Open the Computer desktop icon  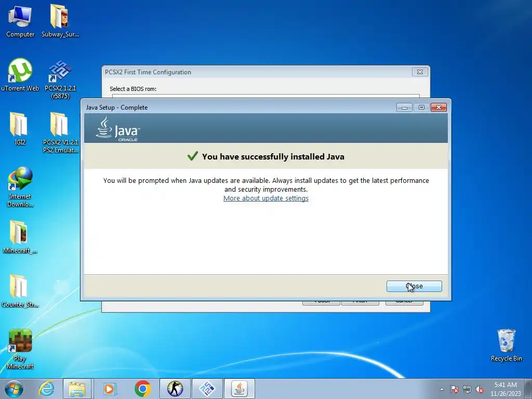click(x=20, y=21)
